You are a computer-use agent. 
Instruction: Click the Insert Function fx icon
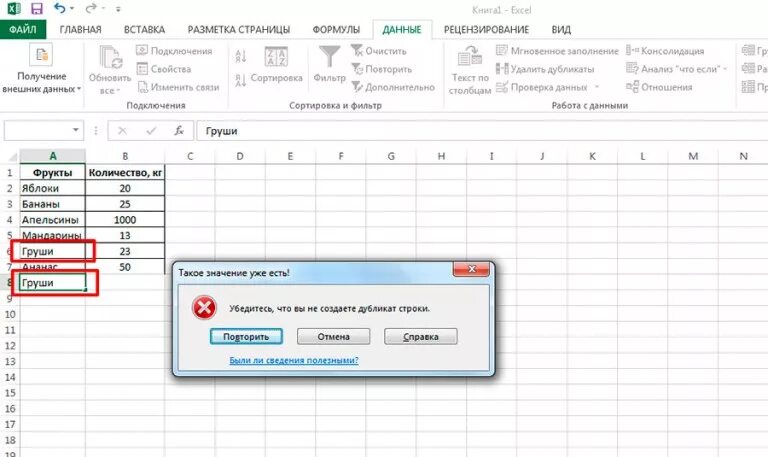(x=179, y=131)
